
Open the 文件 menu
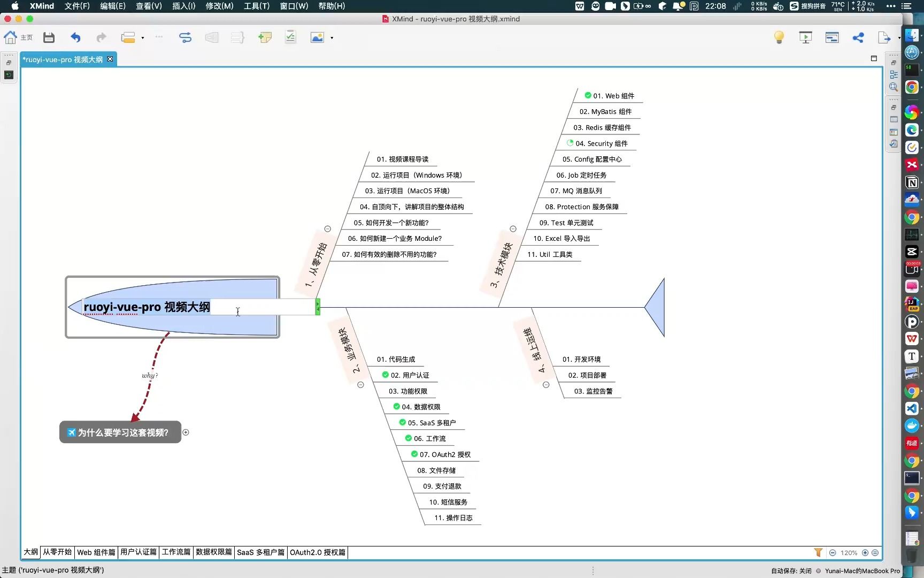77,6
